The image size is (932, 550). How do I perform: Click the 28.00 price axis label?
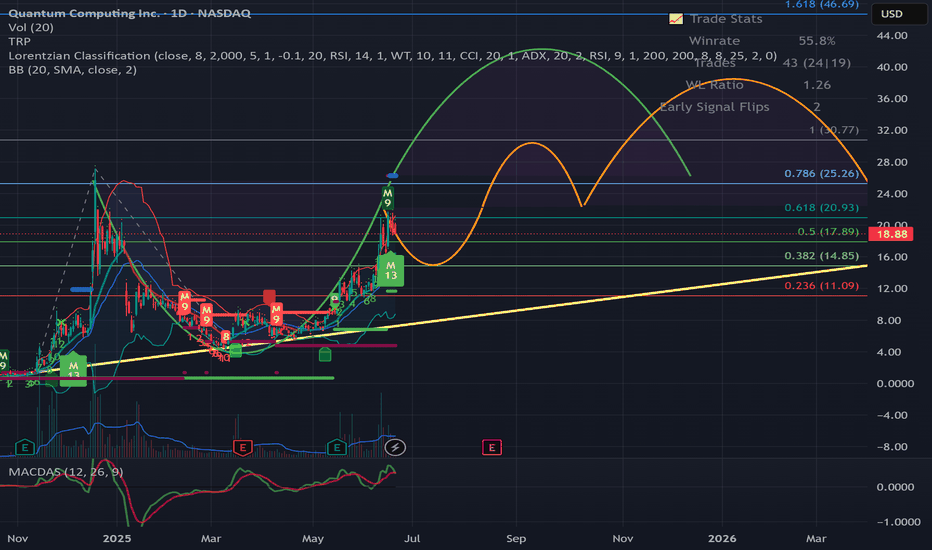[892, 162]
